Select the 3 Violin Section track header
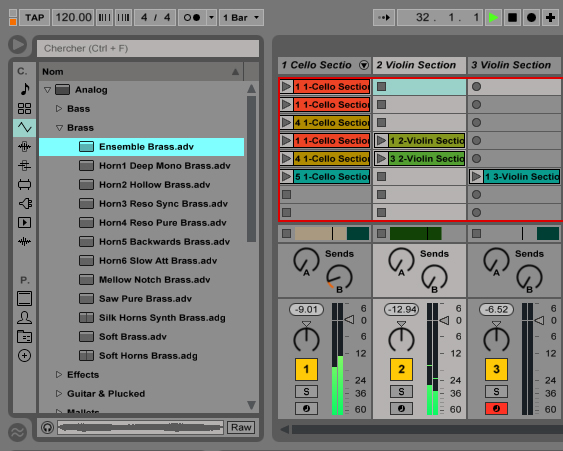563x451 pixels. 515,65
